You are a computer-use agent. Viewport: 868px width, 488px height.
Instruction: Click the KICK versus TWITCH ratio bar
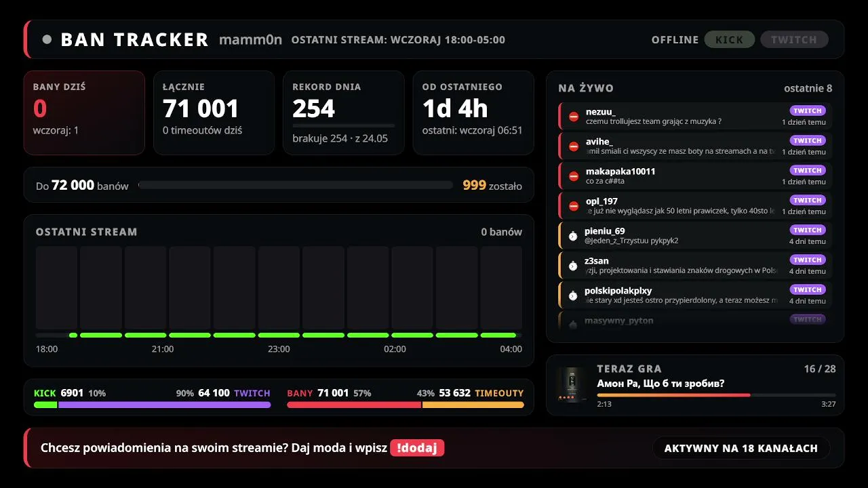pyautogui.click(x=152, y=405)
